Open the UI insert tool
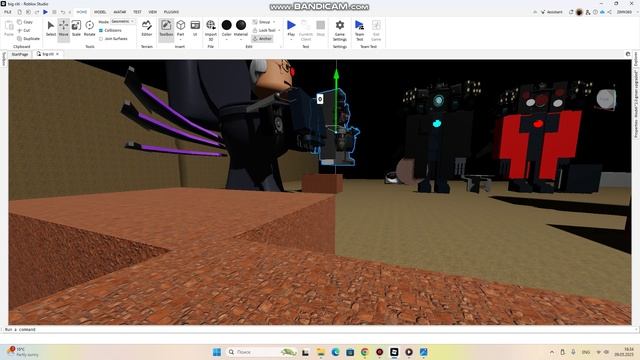Viewport: 640px width, 360px height. click(195, 29)
